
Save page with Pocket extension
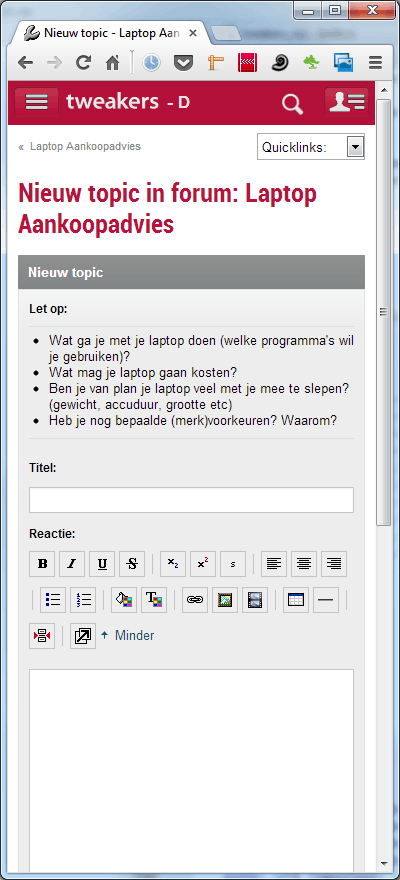[x=183, y=63]
